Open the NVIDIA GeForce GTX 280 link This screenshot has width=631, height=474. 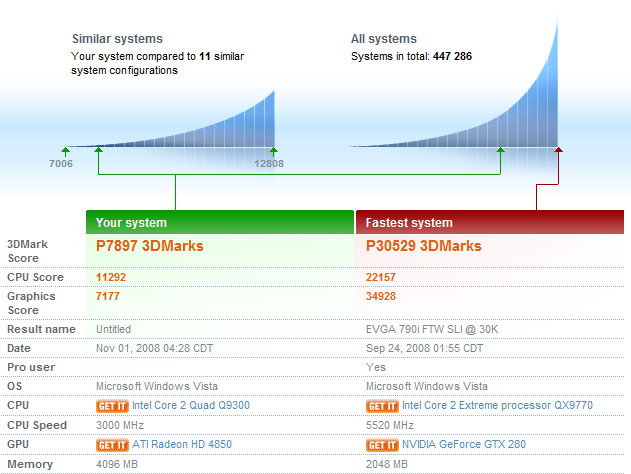pos(464,444)
